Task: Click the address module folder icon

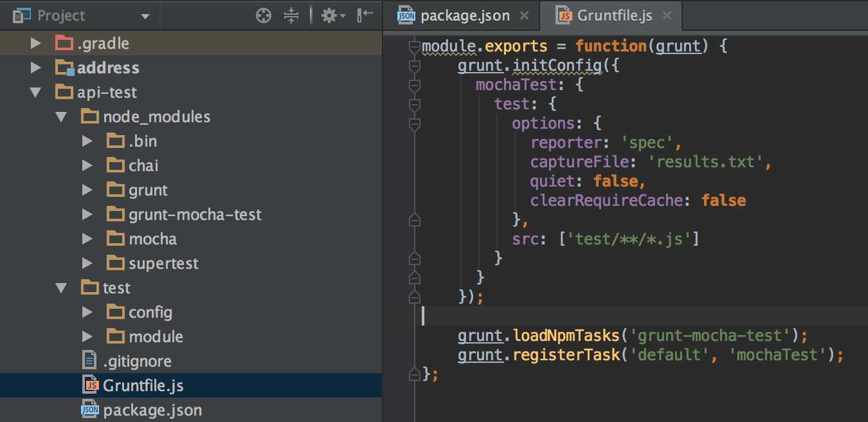Action: click(x=64, y=68)
